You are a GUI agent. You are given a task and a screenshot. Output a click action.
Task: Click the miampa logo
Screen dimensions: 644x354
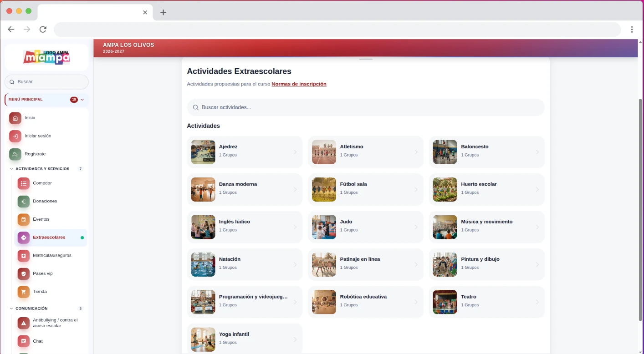click(x=46, y=57)
